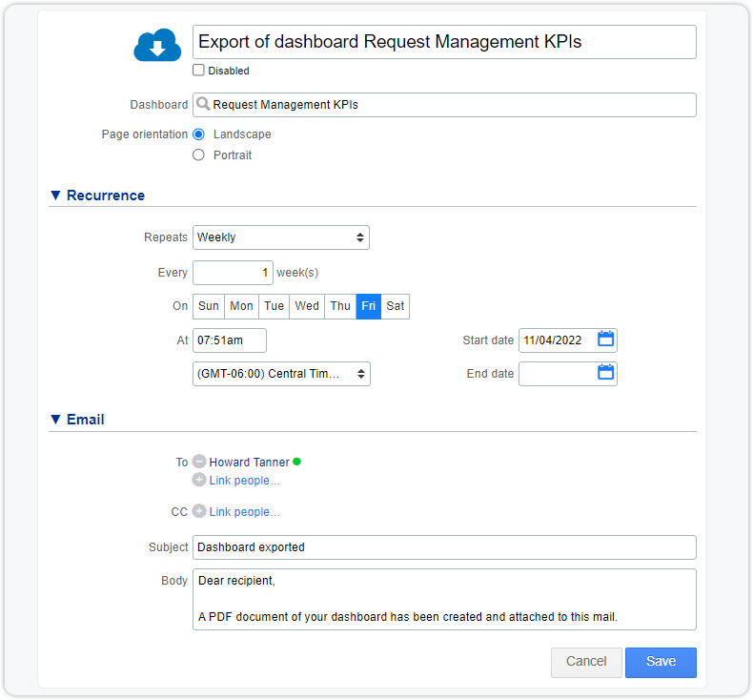The width and height of the screenshot is (753, 700).
Task: Deselect Fri in the weekday selector
Action: tap(369, 306)
